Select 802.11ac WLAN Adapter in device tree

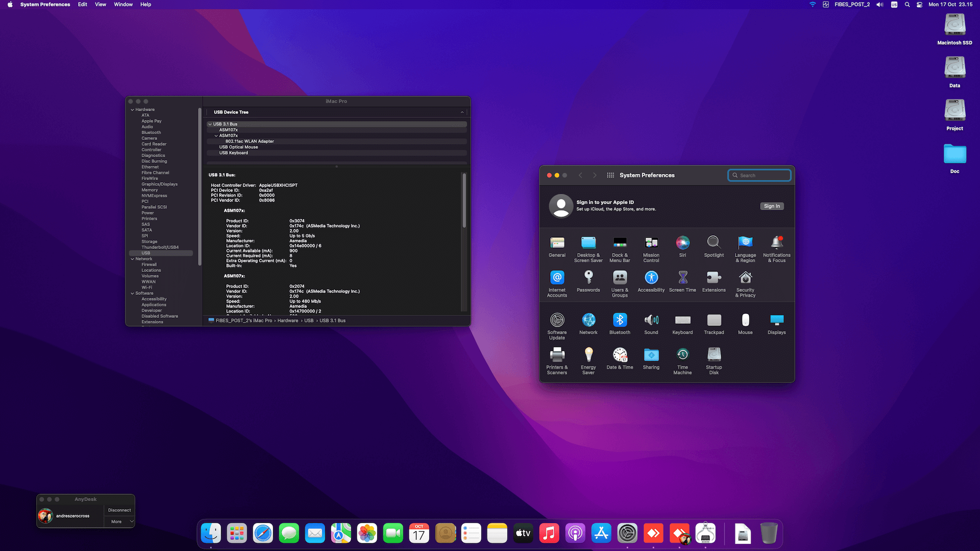(x=337, y=141)
